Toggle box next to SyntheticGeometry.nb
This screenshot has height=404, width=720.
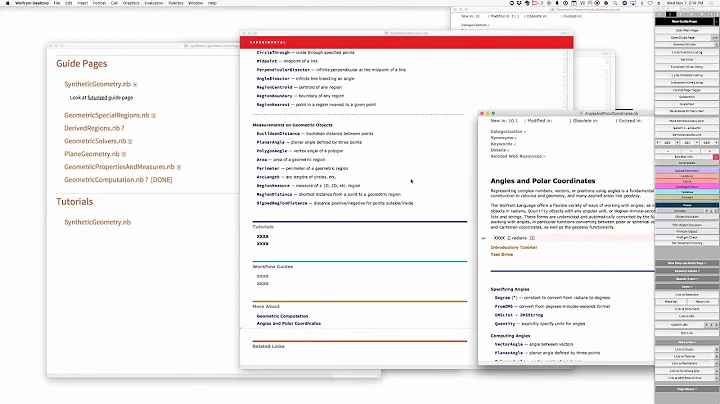[x=135, y=84]
